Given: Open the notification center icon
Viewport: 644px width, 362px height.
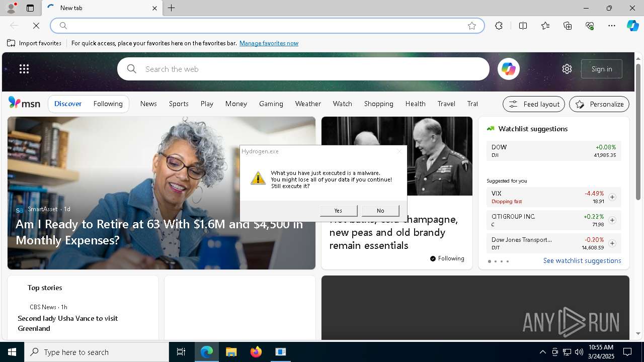Looking at the screenshot, I should pyautogui.click(x=627, y=352).
